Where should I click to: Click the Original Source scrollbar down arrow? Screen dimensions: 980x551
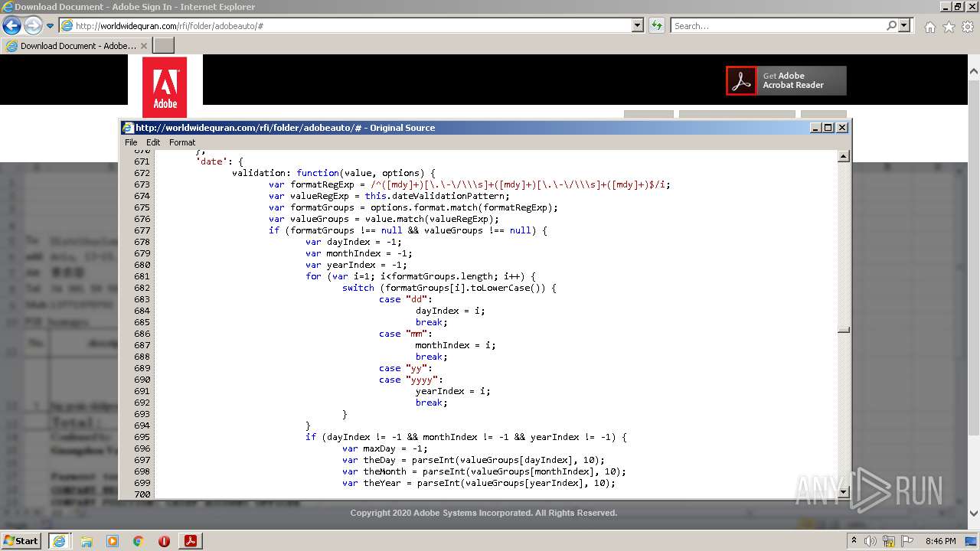coord(844,492)
